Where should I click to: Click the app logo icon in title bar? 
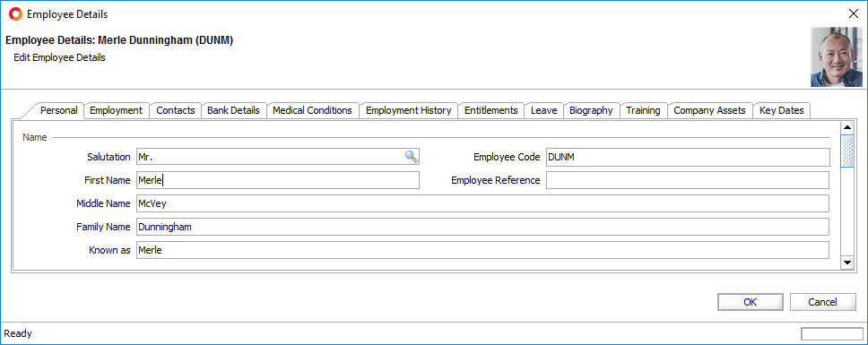pos(15,13)
